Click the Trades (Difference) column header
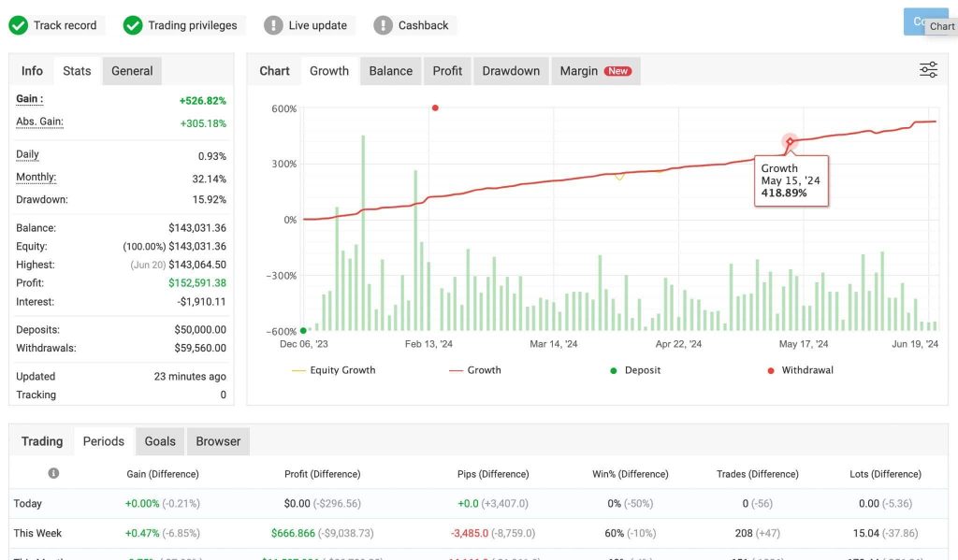958x560 pixels. [x=758, y=474]
